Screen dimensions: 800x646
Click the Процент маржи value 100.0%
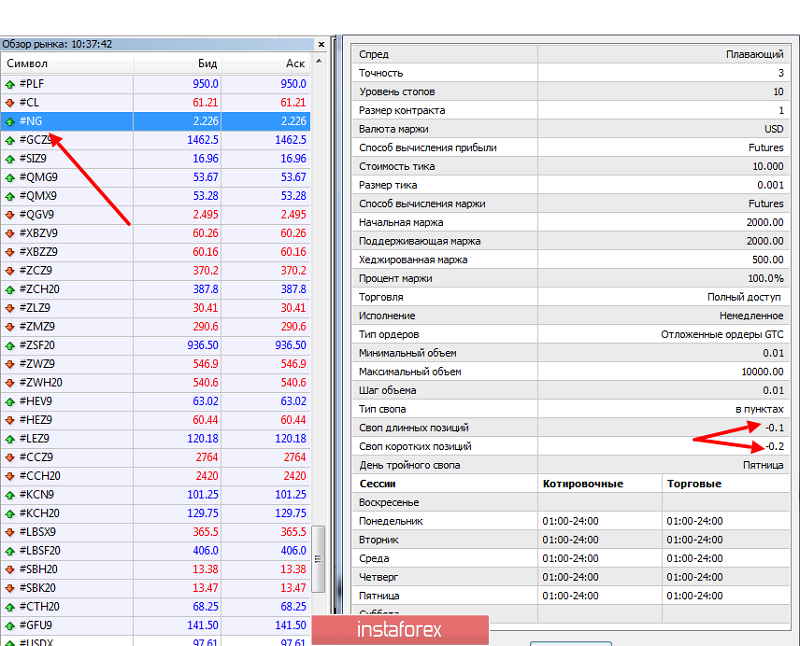[x=766, y=278]
